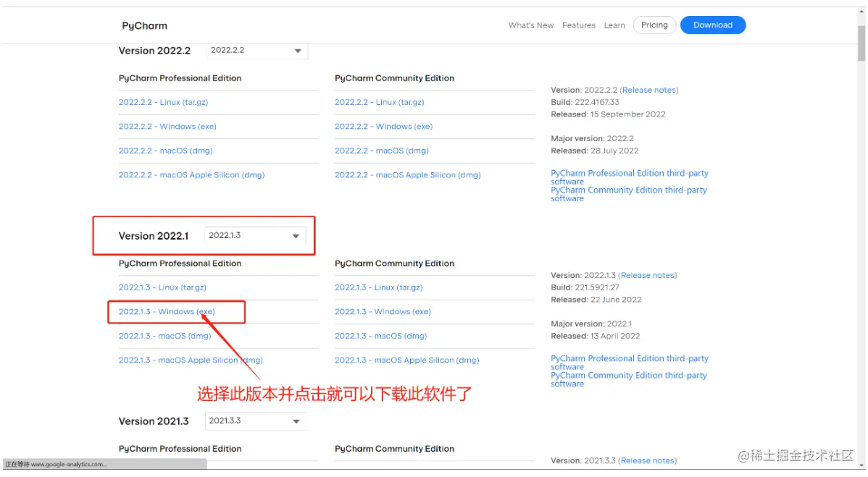This screenshot has height=477, width=868.
Task: Download Community 2022.1.3 Windows (exe)
Action: pyautogui.click(x=383, y=312)
